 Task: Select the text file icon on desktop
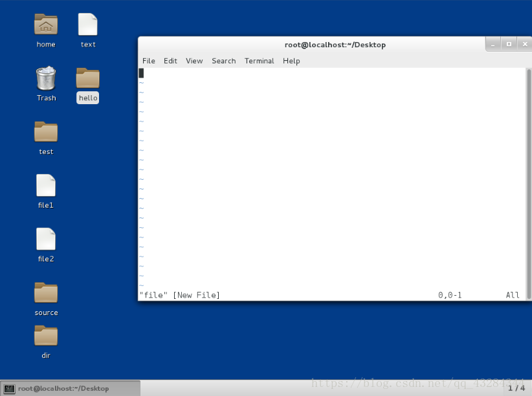(x=88, y=25)
